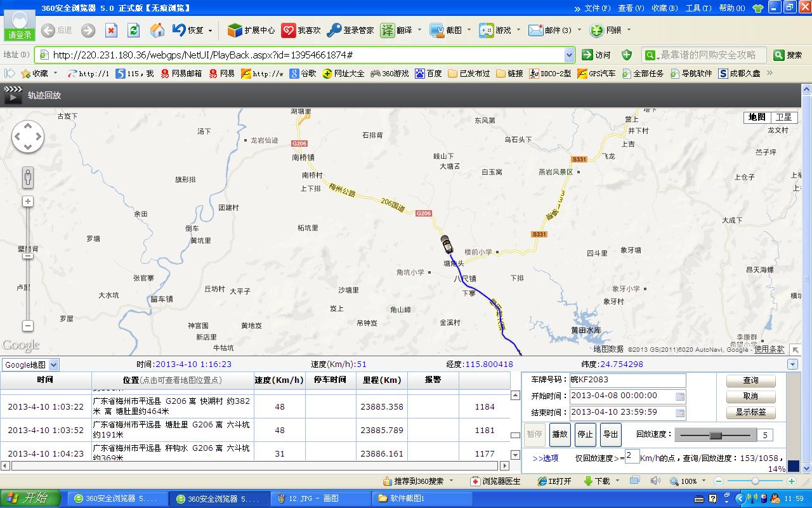
Task: Open calendar picker for 开始时间
Action: [680, 396]
